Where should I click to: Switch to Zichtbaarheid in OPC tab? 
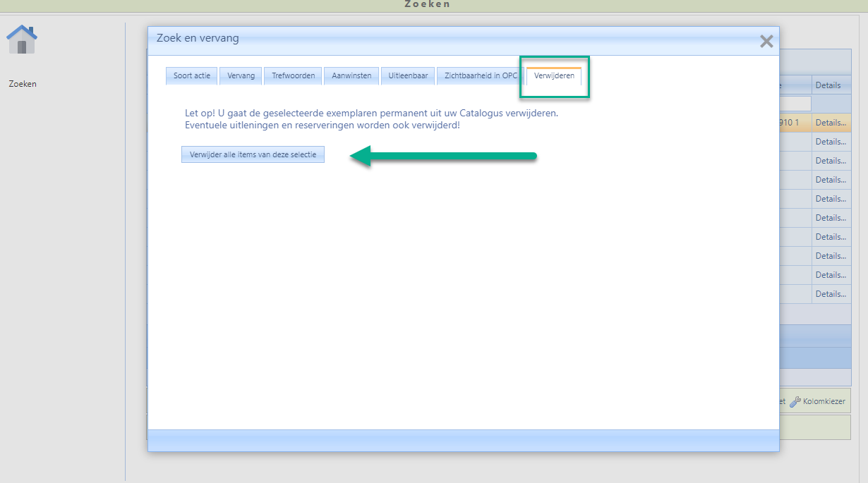(x=480, y=76)
